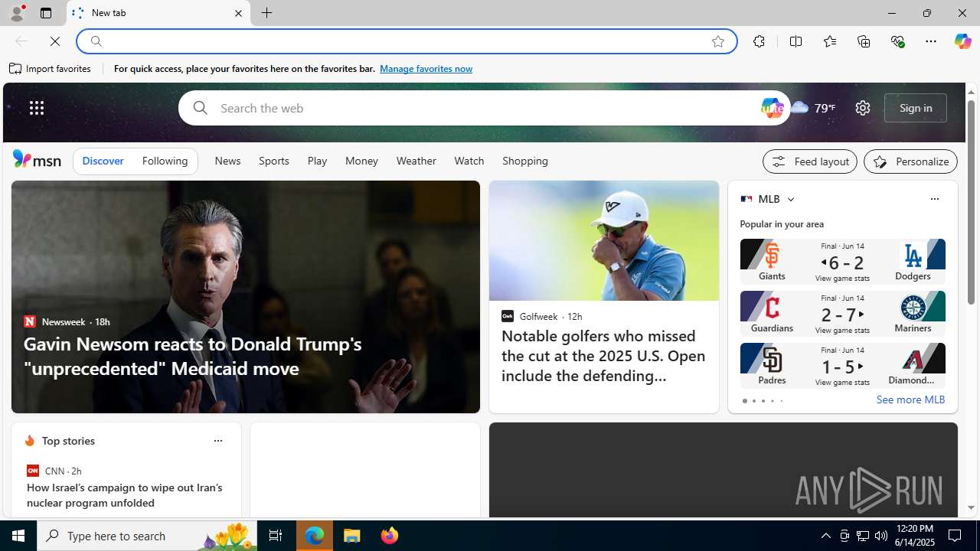
Task: Expand the MLB league dropdown
Action: click(x=790, y=199)
